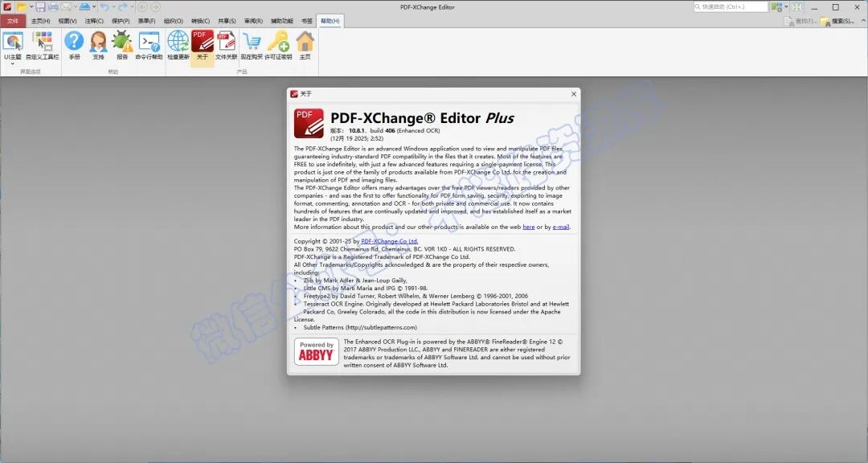Click the print icon in quick toolbar

coord(53,6)
